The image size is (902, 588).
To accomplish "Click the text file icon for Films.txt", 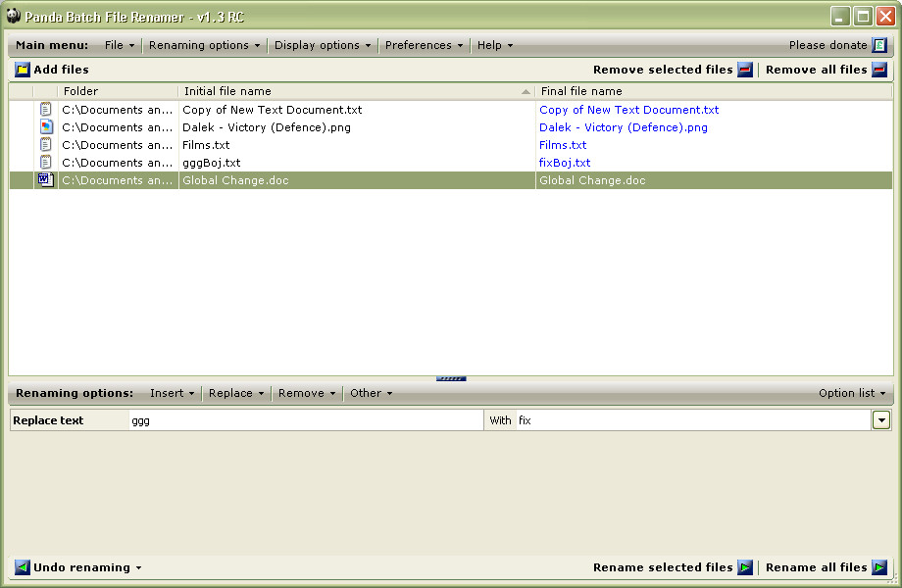I will click(45, 145).
